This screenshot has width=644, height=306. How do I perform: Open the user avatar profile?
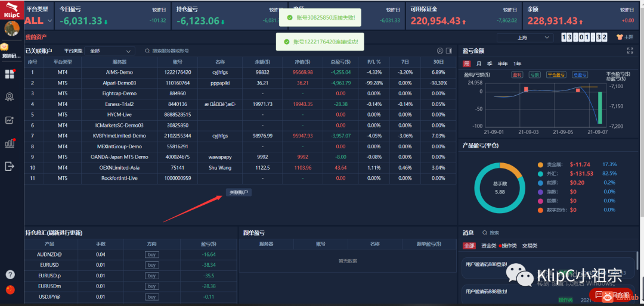[11, 29]
